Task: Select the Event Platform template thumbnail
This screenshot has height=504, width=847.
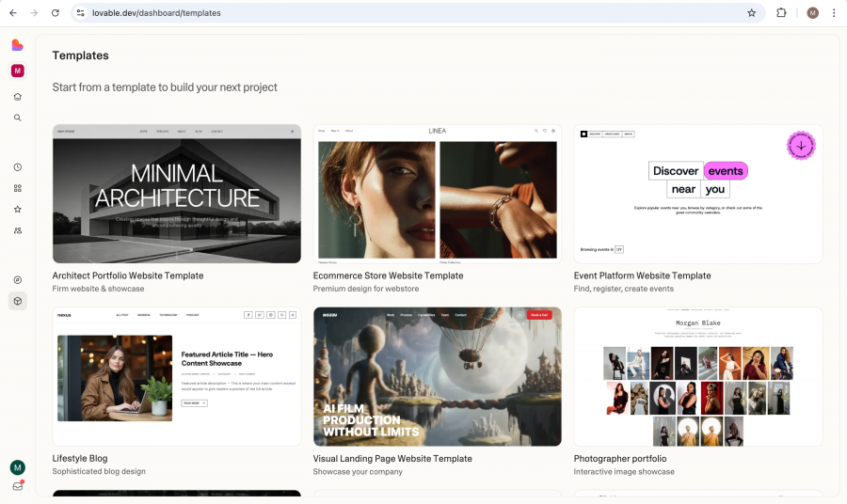Action: pos(697,194)
